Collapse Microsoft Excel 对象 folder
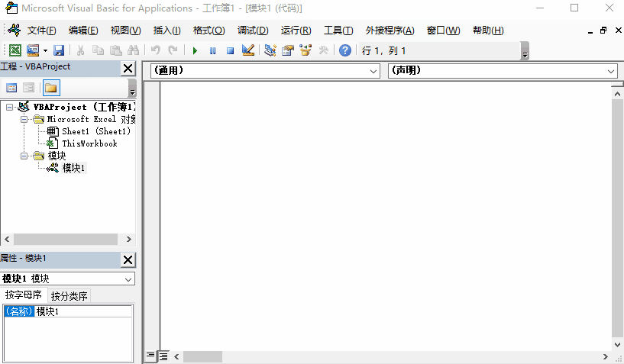Screen dimensions: 624x364 click(x=24, y=119)
